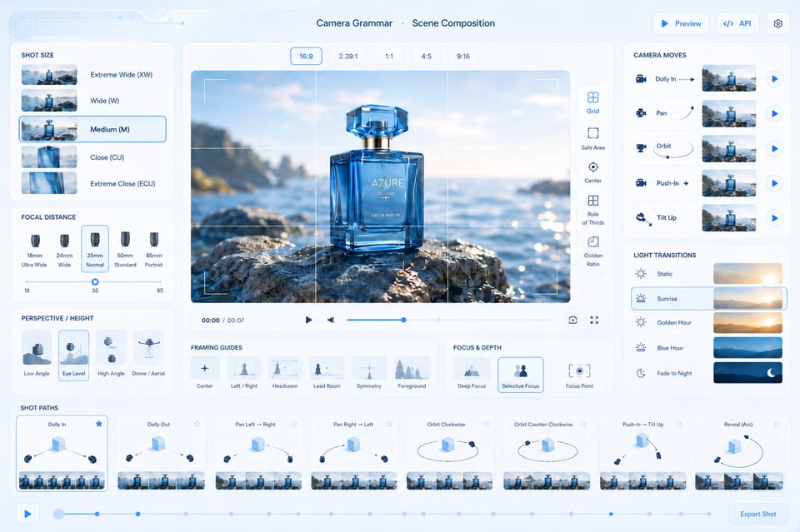This screenshot has width=800, height=532.
Task: Adjust the focal distance slider handle
Action: tap(95, 281)
